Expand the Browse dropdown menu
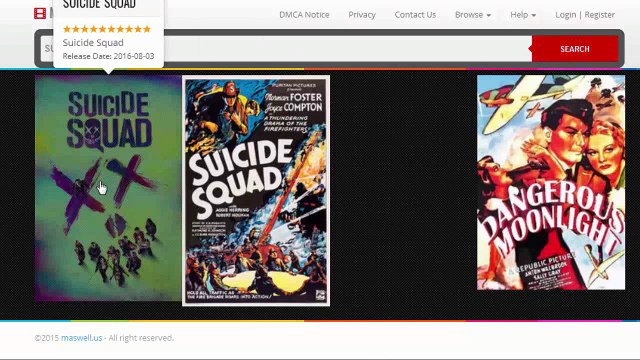The height and width of the screenshot is (360, 640). pos(473,15)
